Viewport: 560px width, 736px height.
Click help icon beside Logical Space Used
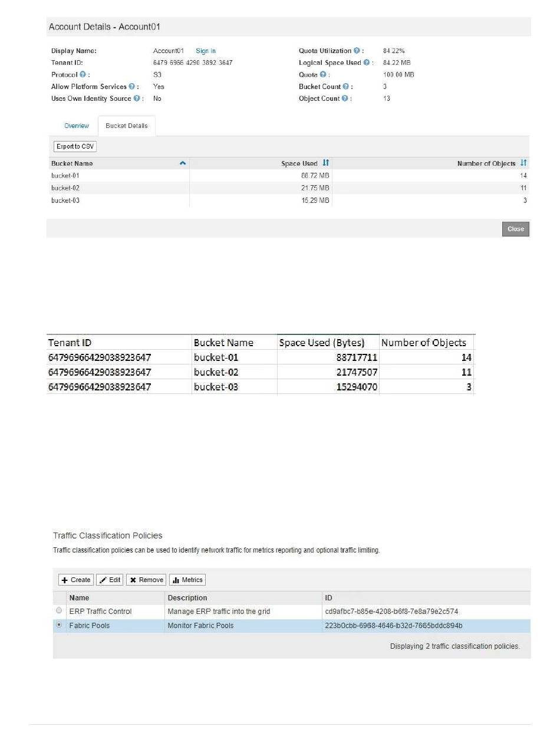tap(367, 63)
